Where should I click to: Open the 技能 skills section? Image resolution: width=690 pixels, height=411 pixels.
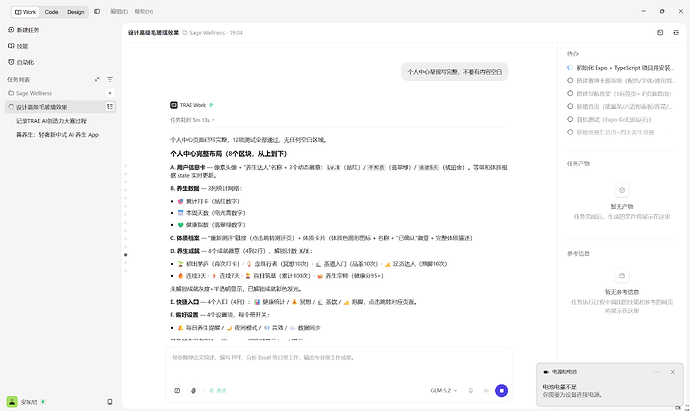(x=18, y=46)
